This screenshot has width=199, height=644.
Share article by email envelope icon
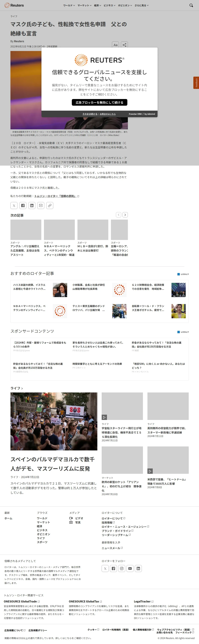click(x=41, y=206)
